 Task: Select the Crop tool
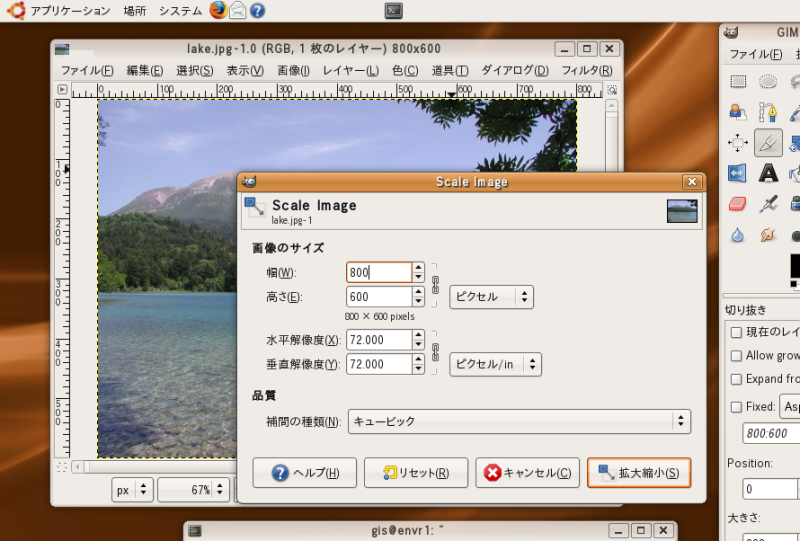768,143
